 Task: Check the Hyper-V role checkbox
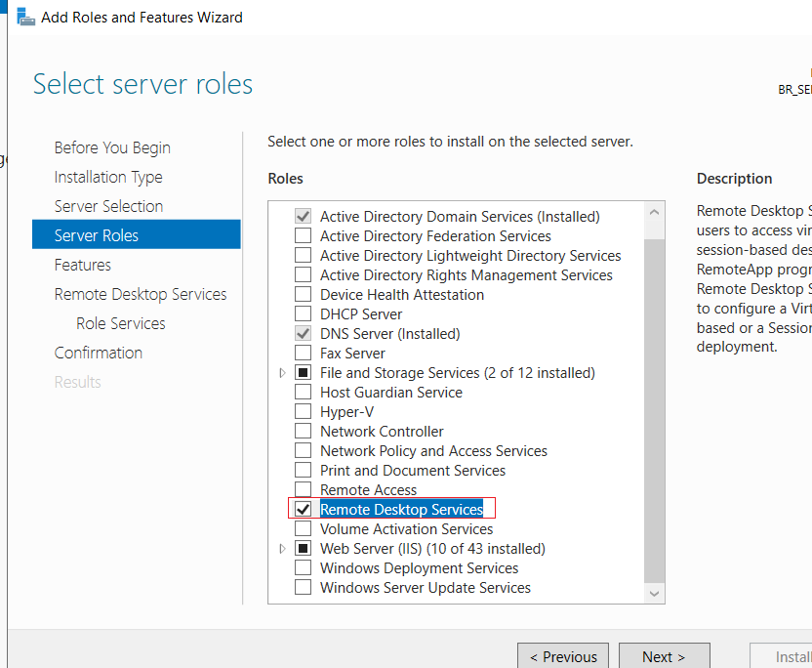tap(303, 411)
